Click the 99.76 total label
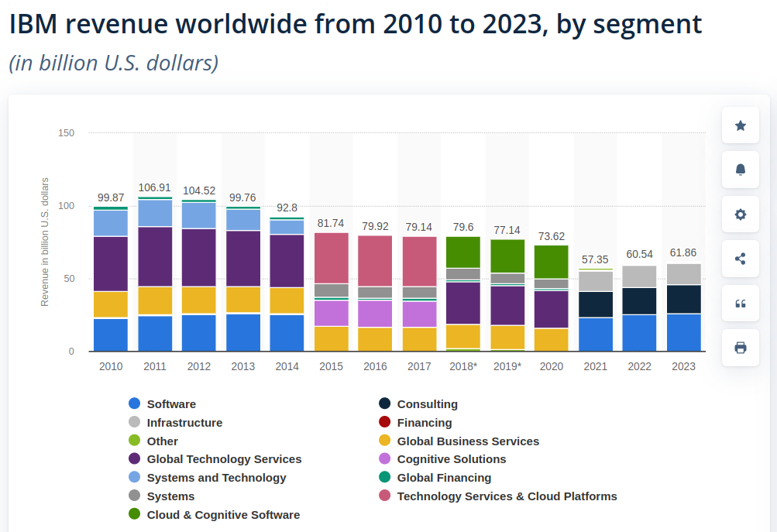The height and width of the screenshot is (532, 777). 242,197
